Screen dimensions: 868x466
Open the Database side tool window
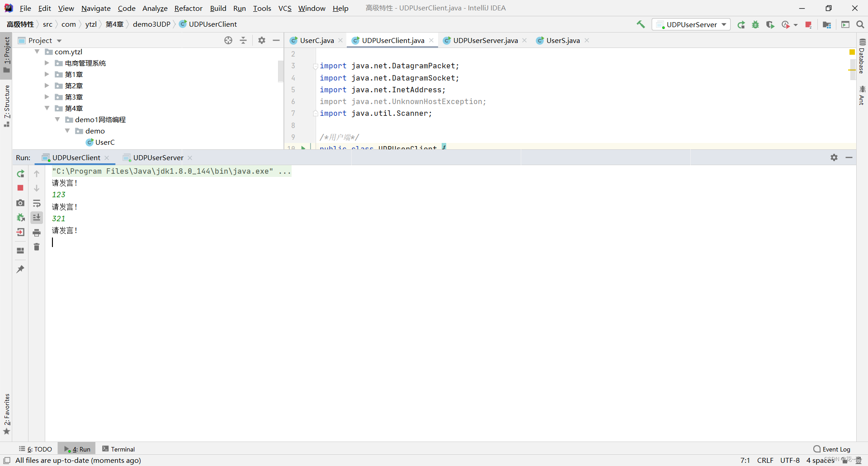pyautogui.click(x=862, y=57)
